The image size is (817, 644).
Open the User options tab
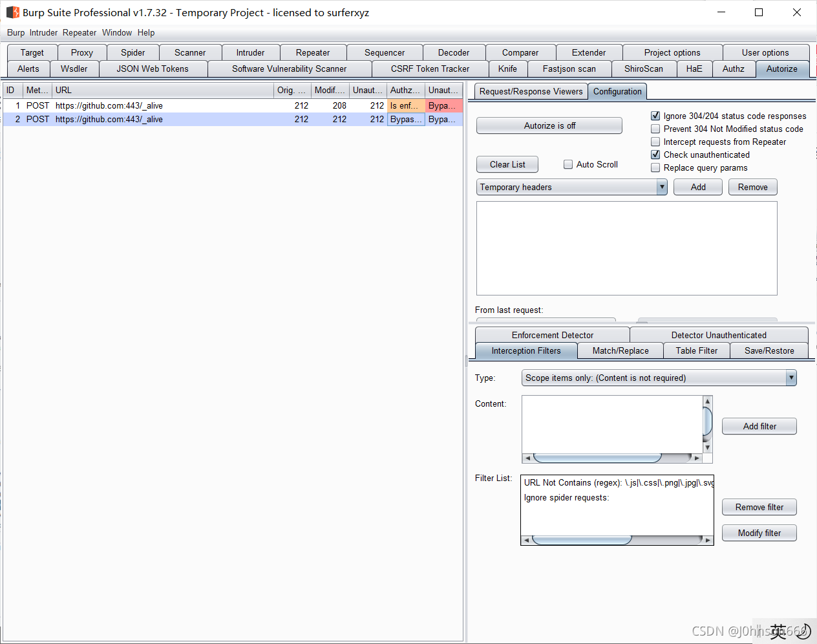coord(765,52)
